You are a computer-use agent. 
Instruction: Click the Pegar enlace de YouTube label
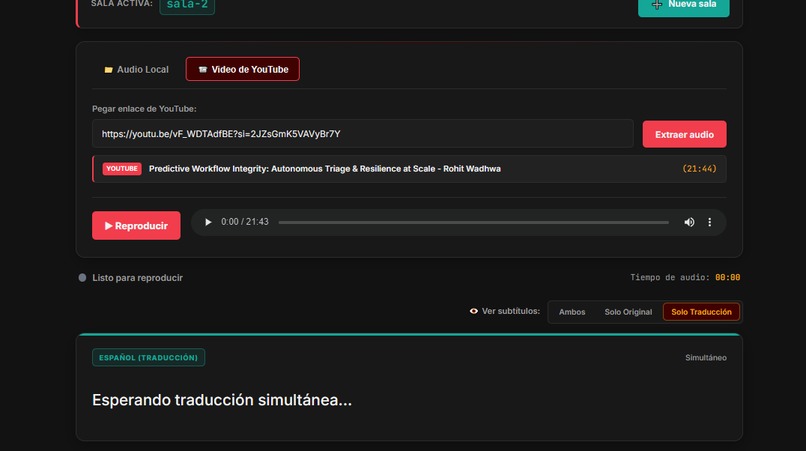[x=144, y=109]
